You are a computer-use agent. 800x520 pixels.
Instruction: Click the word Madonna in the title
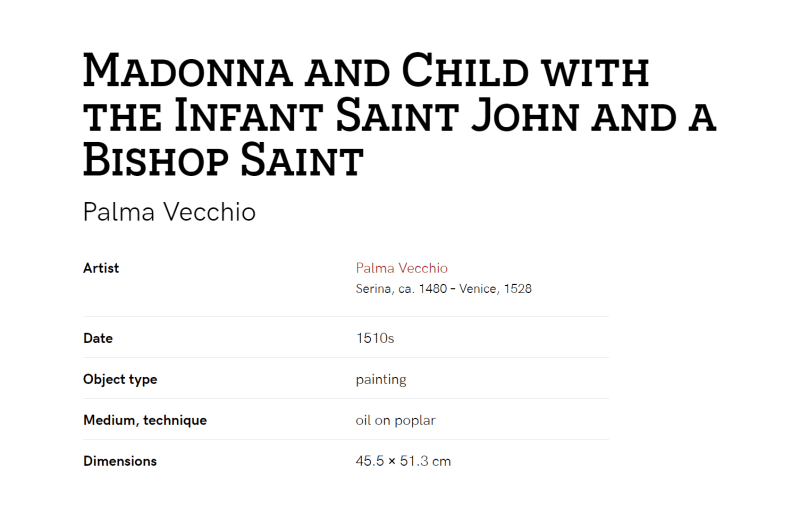tap(188, 70)
